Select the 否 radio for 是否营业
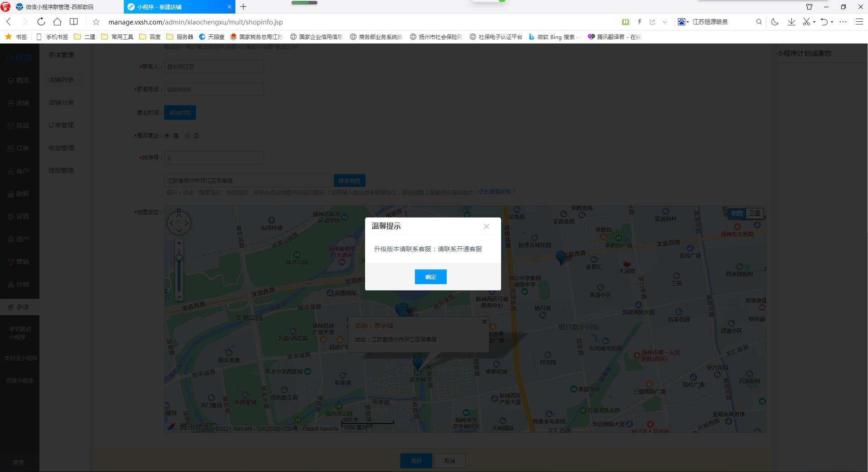 pyautogui.click(x=188, y=136)
